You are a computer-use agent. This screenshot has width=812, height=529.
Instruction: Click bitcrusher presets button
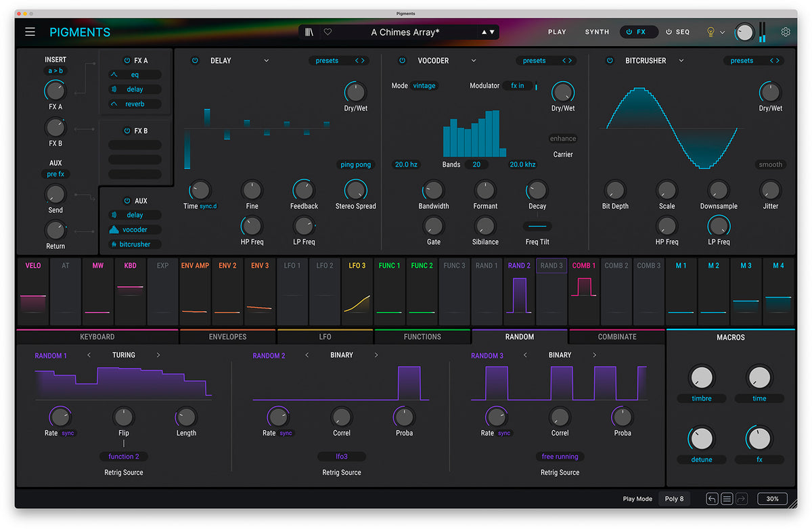coord(742,61)
